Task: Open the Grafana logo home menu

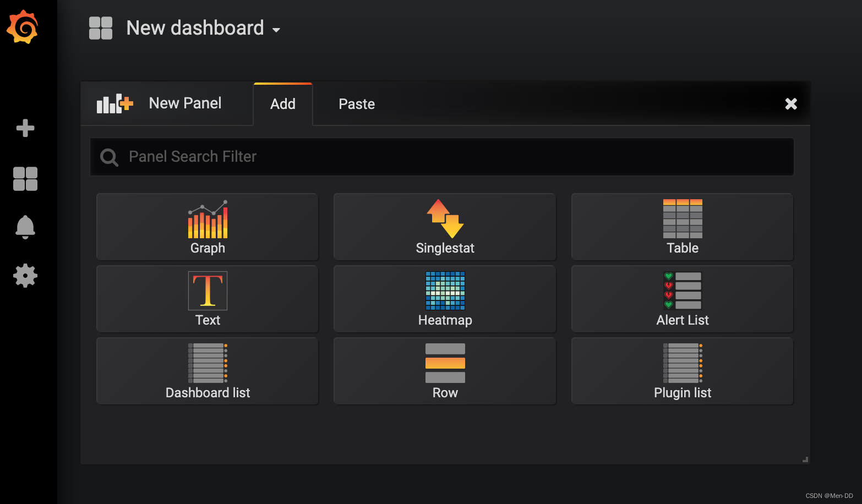Action: [x=23, y=26]
